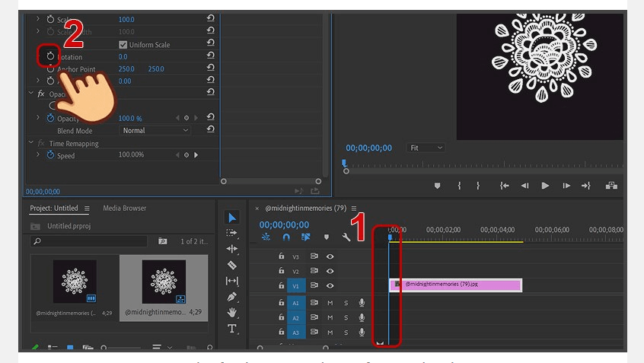Select the Project: Untitled tab
This screenshot has height=363, width=644.
click(x=54, y=209)
